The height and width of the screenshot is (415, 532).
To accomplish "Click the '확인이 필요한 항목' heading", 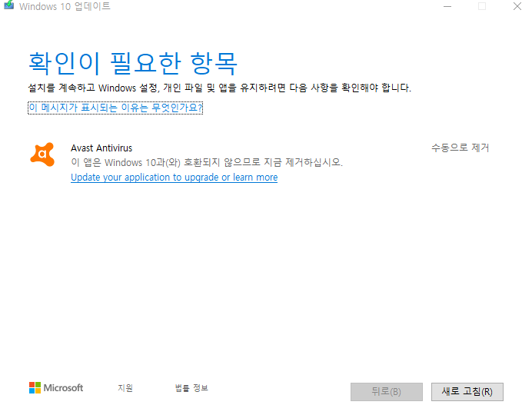I will 133,63.
